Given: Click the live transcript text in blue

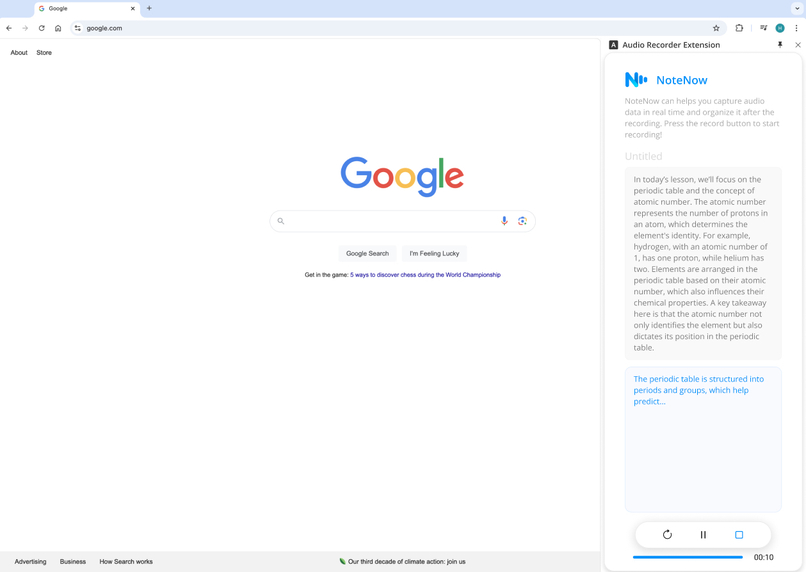Looking at the screenshot, I should (699, 390).
